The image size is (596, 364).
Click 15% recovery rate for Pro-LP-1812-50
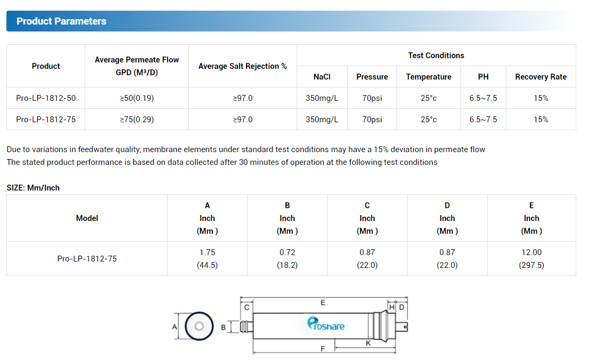(x=541, y=98)
